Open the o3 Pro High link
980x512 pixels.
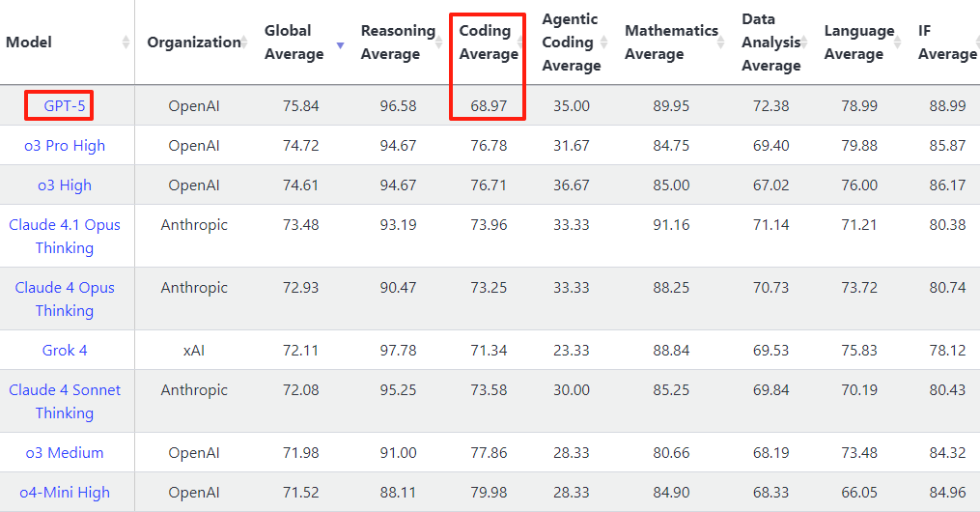65,146
